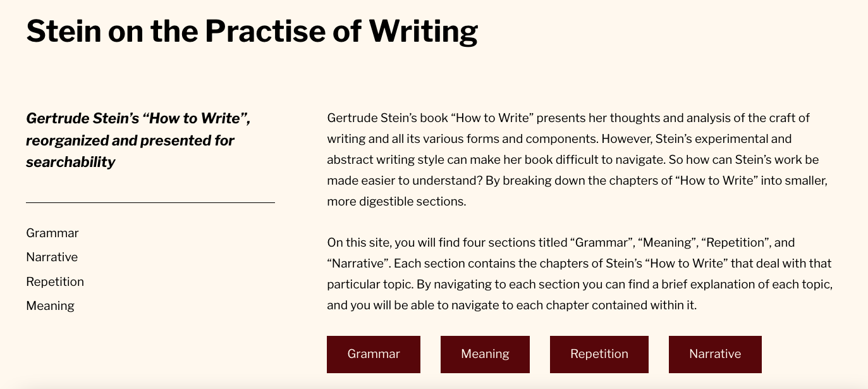Click the word searchability in the italic tagline
This screenshot has width=868, height=389.
coord(71,162)
